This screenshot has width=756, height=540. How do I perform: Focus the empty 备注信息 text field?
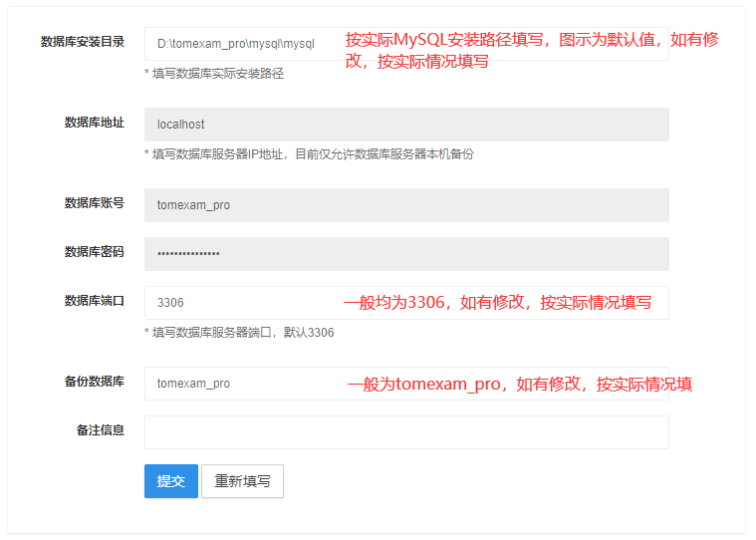point(406,432)
